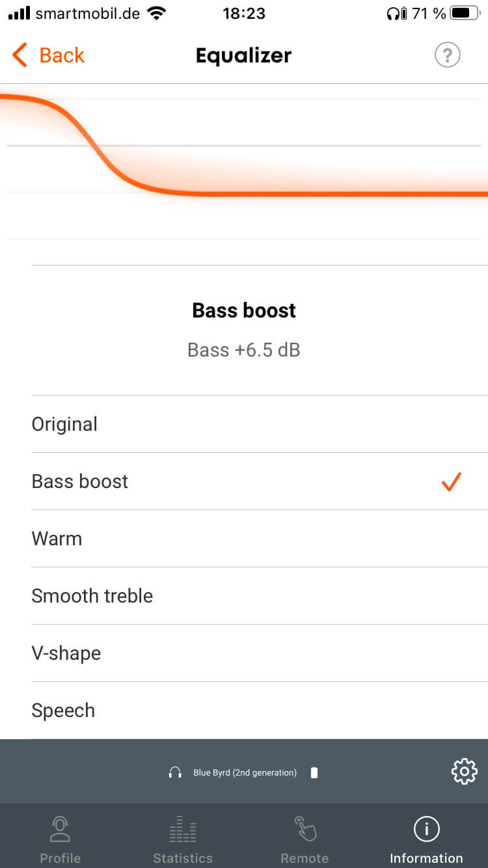This screenshot has height=868, width=488.
Task: Tap the Profile head icon
Action: point(60,830)
